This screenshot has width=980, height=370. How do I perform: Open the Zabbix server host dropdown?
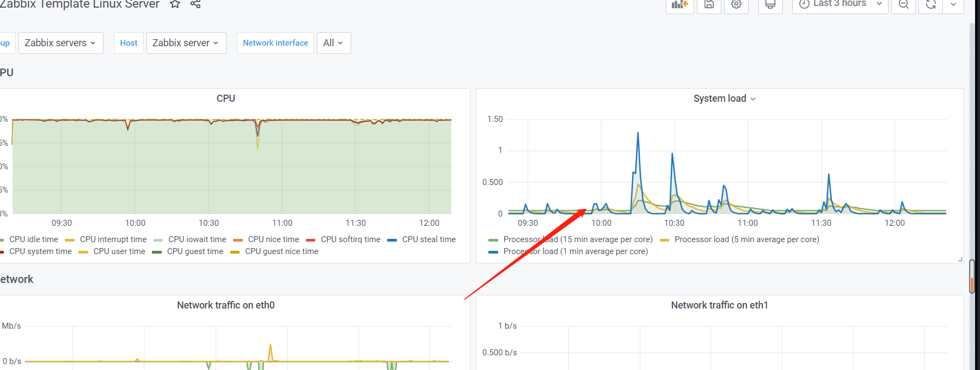click(x=186, y=43)
